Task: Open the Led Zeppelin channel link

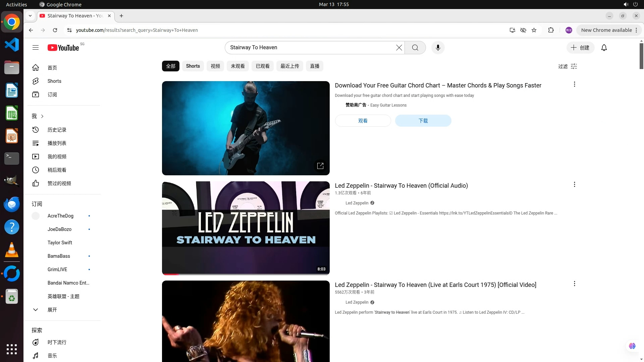Action: pyautogui.click(x=357, y=203)
